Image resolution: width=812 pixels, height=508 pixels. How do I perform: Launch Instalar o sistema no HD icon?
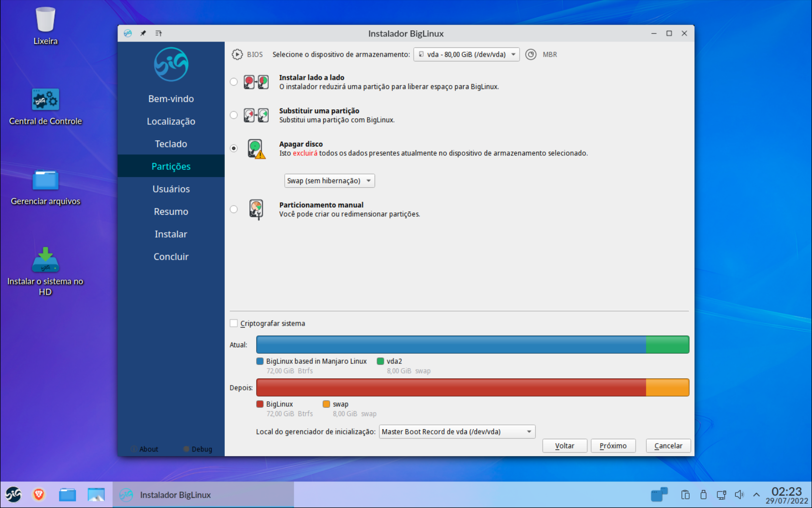click(x=45, y=260)
